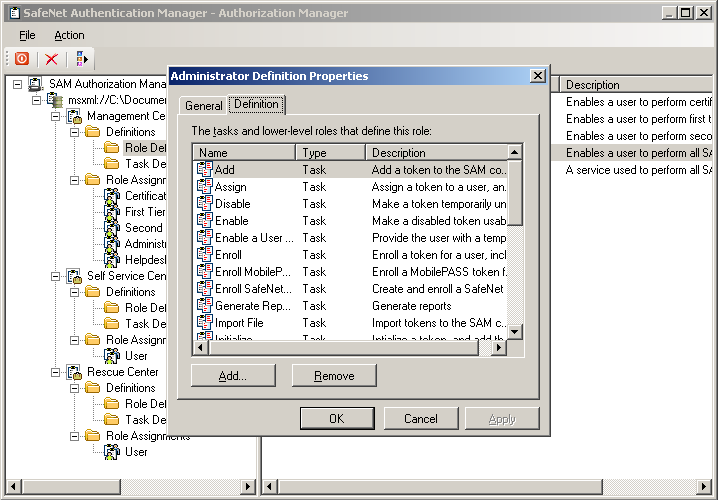This screenshot has height=500, width=718.
Task: Click the Remove button
Action: pyautogui.click(x=334, y=375)
